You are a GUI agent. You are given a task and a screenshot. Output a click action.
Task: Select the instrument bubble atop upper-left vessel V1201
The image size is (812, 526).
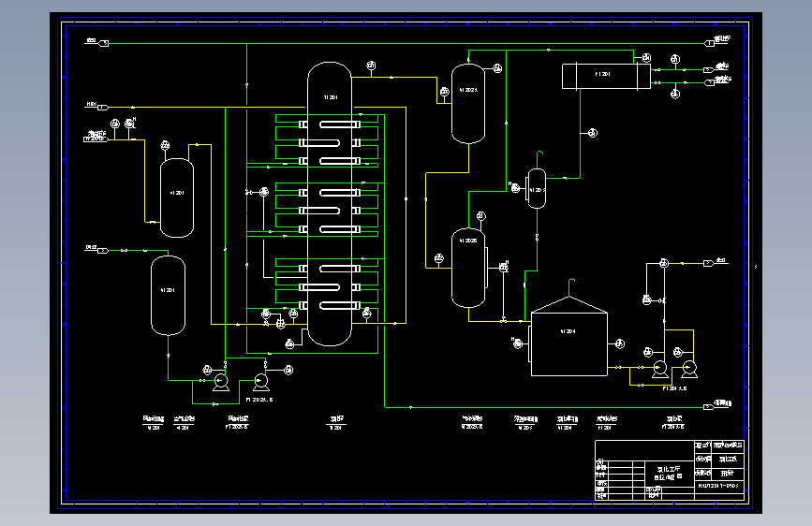165,145
